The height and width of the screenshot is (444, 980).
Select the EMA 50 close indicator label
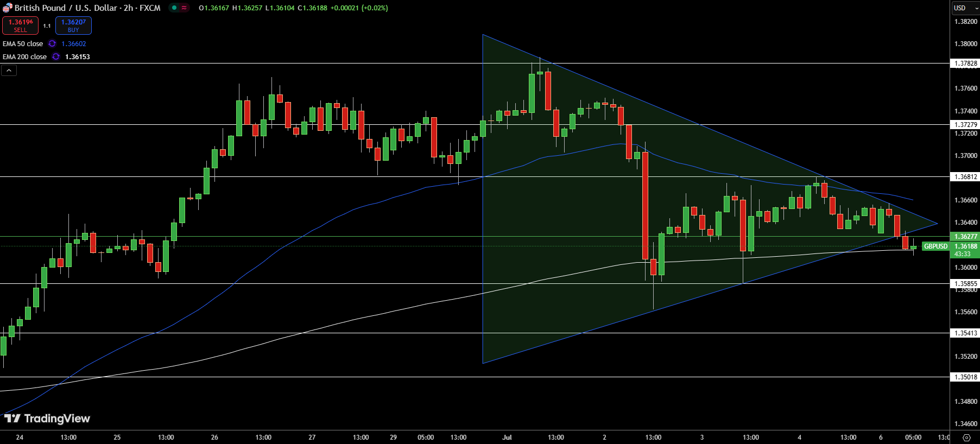click(x=23, y=43)
